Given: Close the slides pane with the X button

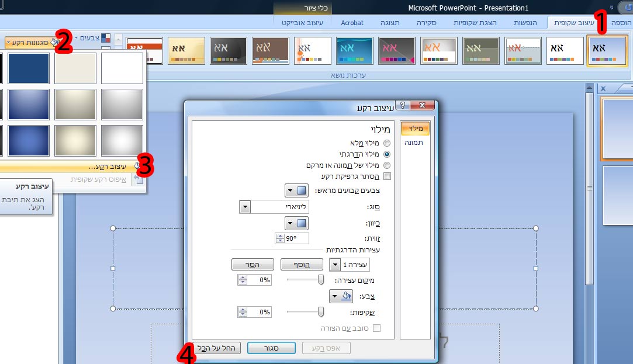Looking at the screenshot, I should pos(603,88).
